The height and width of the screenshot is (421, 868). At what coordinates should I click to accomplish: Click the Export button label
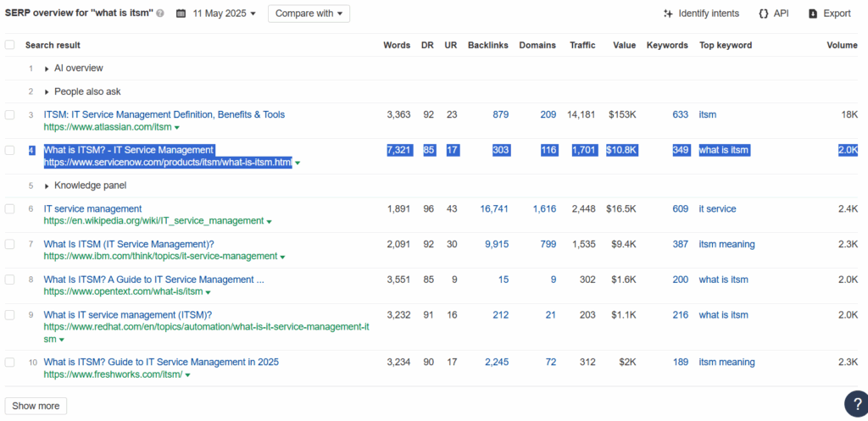tap(837, 14)
